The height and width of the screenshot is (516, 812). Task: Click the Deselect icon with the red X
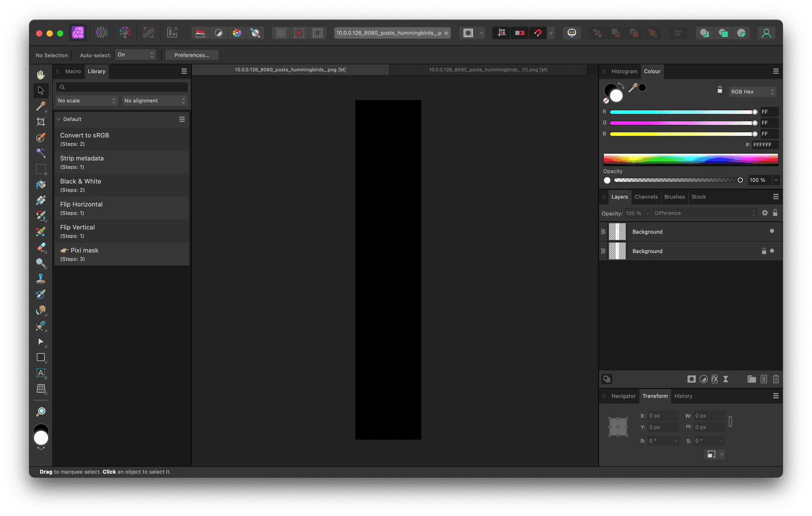pos(299,33)
